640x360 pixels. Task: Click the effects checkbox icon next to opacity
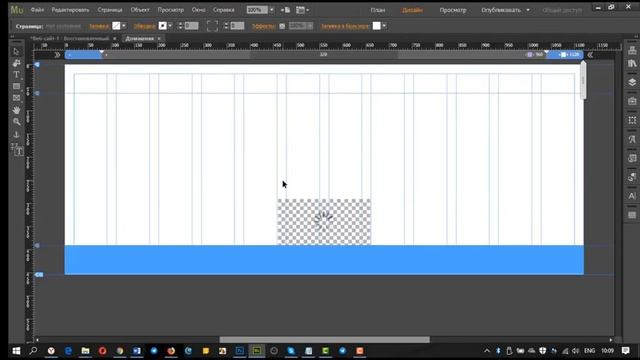(282, 26)
